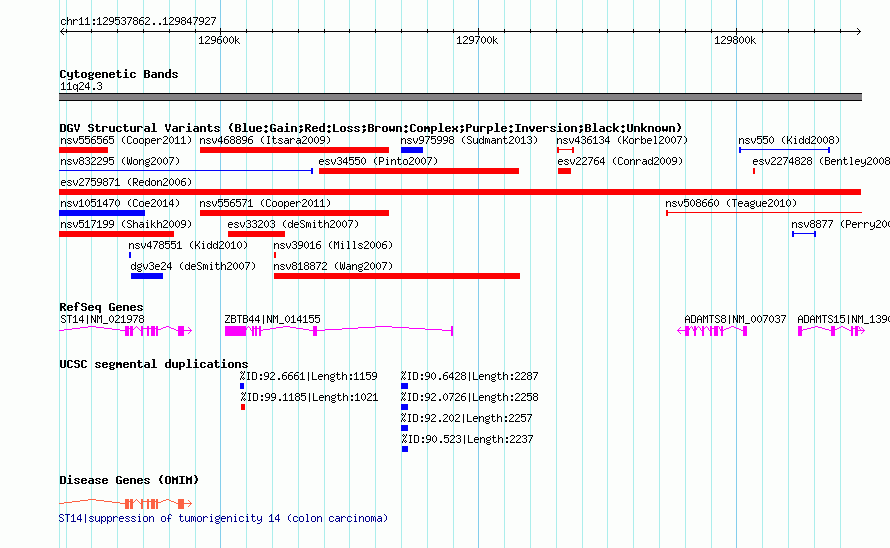The height and width of the screenshot is (548, 890).
Task: Select the dgv3e24 (deSmith2007) blue bar
Action: tap(147, 276)
